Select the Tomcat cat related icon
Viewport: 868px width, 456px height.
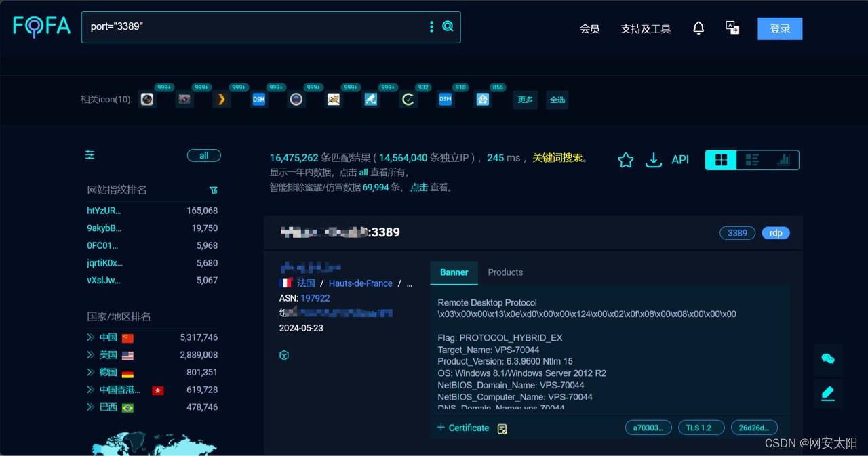[333, 100]
